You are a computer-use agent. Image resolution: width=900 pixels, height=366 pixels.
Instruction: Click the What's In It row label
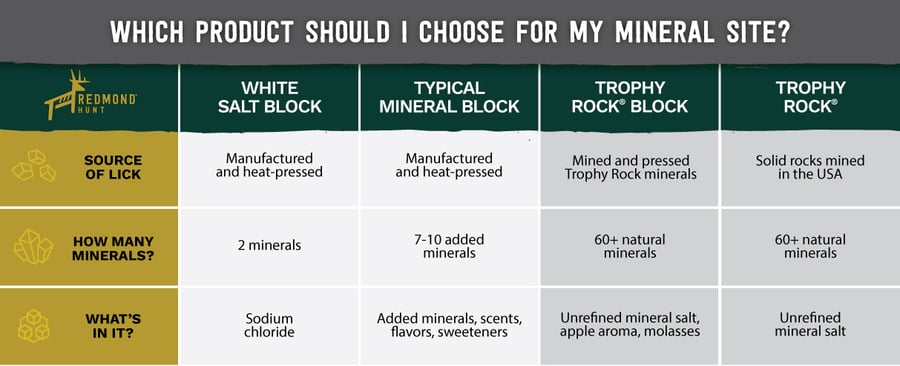(x=113, y=326)
